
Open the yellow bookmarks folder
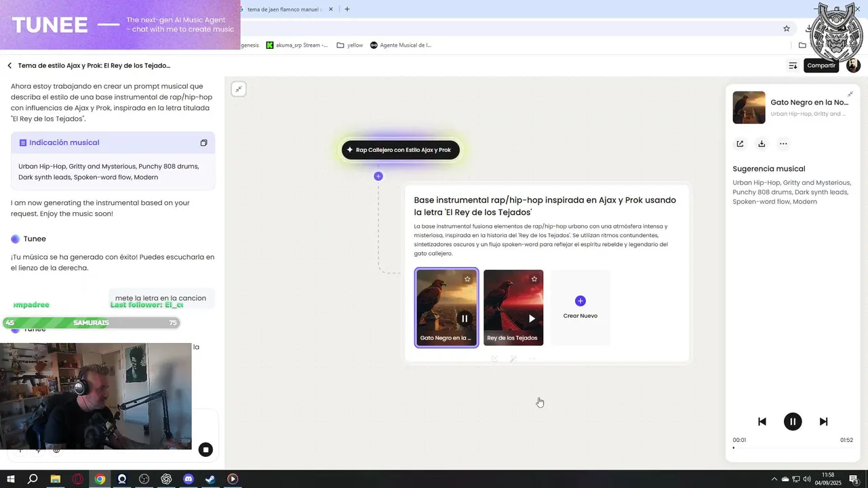(x=350, y=45)
